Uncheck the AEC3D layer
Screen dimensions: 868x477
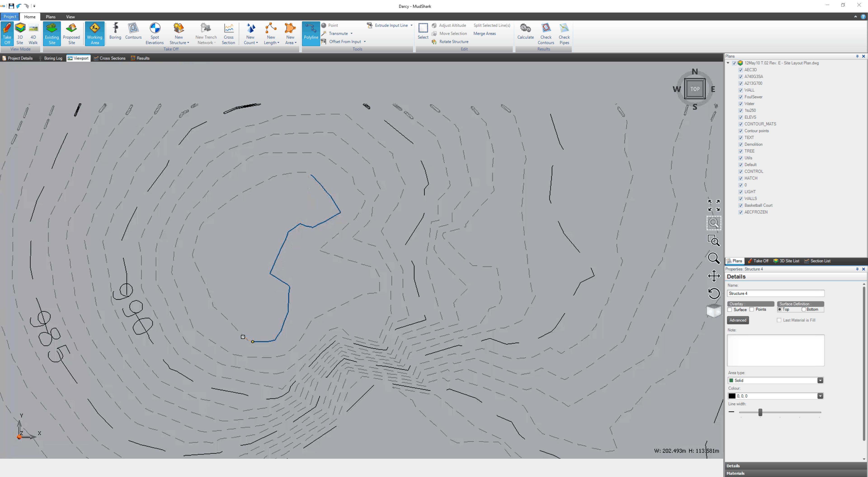pyautogui.click(x=741, y=70)
